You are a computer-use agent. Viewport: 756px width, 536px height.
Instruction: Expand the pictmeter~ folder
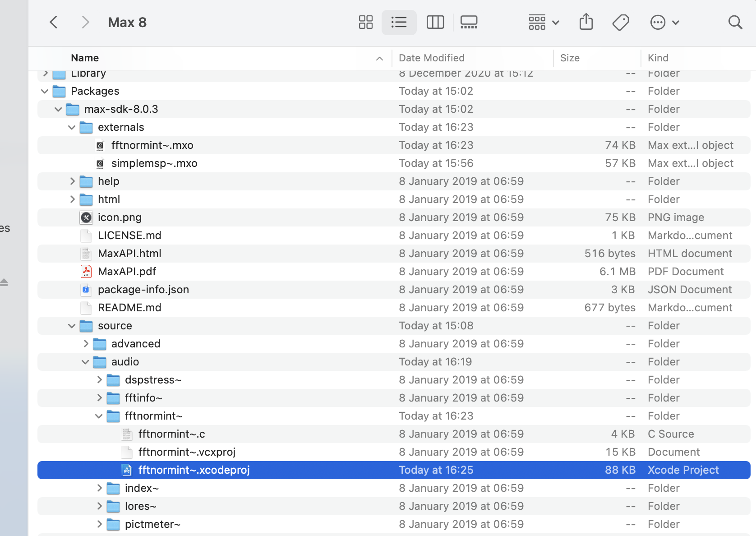coord(99,524)
